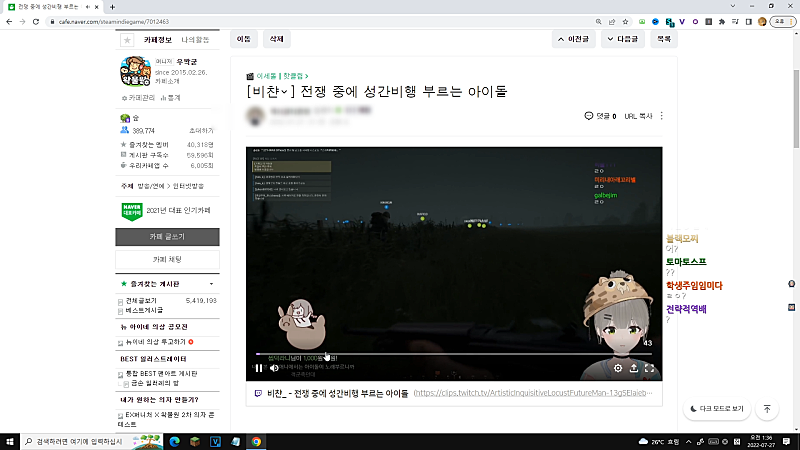This screenshot has height=450, width=800.
Task: Open the Windows Start menu
Action: (10, 441)
